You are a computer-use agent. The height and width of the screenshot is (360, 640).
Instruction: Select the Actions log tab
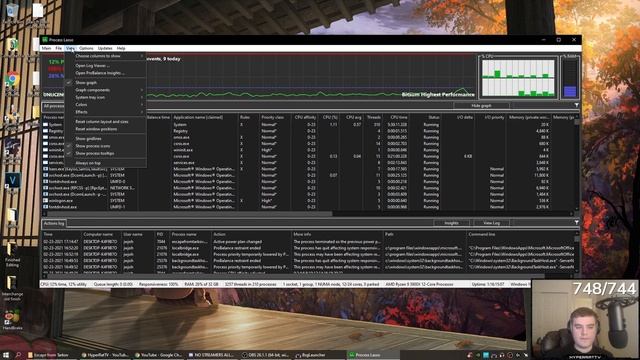click(54, 223)
